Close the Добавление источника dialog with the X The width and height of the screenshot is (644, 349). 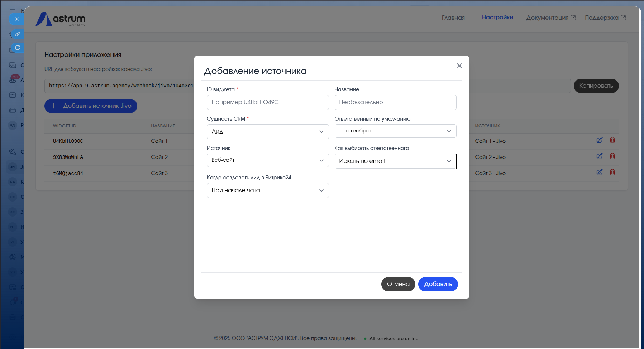click(459, 66)
